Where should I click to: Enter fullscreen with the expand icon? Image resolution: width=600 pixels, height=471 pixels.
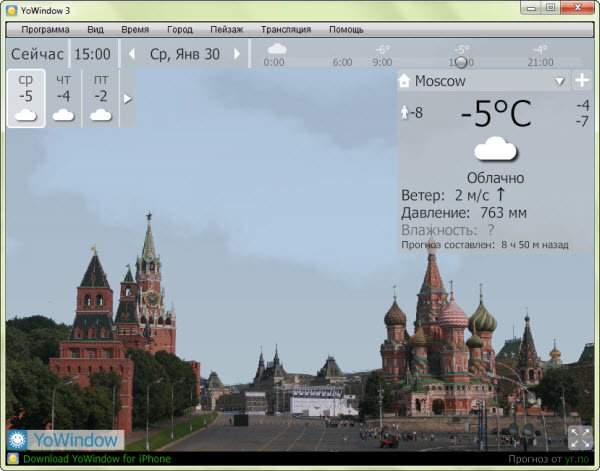coord(580,437)
